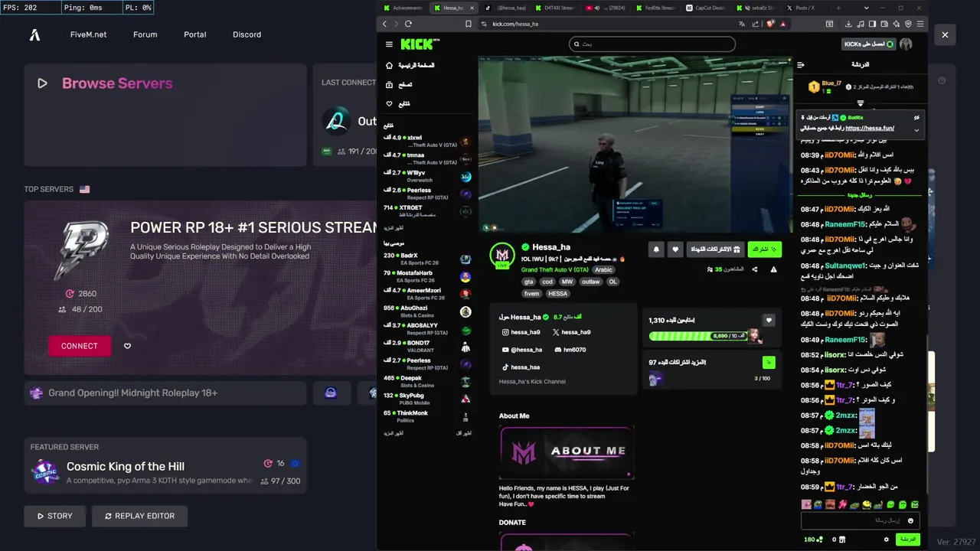Open the emoji picker in chat input
980x551 pixels.
[910, 520]
